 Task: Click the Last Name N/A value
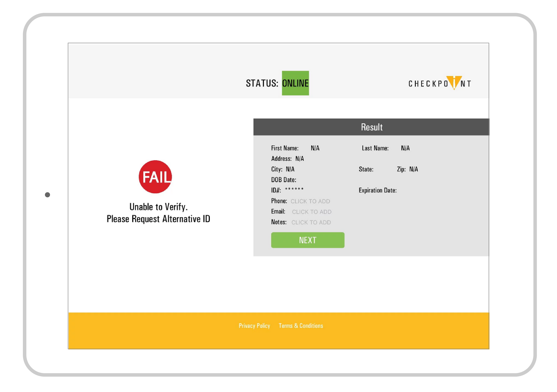(405, 148)
